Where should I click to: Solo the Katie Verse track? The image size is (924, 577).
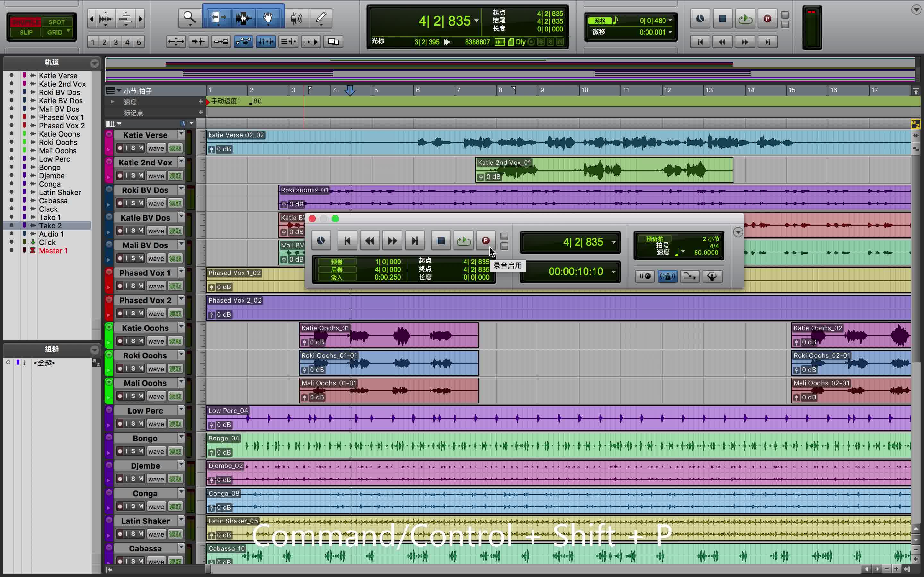[133, 148]
